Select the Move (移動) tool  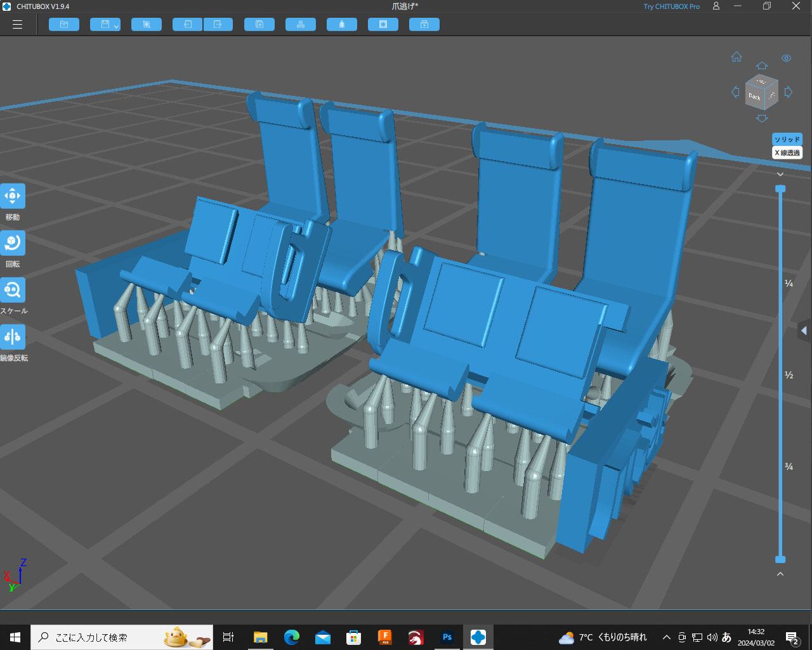[13, 196]
